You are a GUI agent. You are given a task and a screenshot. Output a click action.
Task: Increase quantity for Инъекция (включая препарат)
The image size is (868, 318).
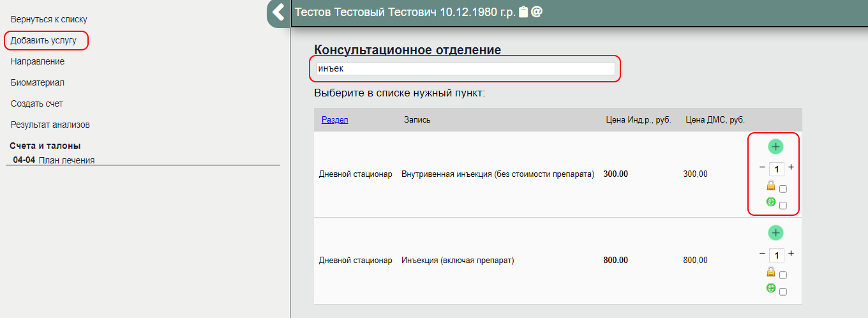click(791, 254)
